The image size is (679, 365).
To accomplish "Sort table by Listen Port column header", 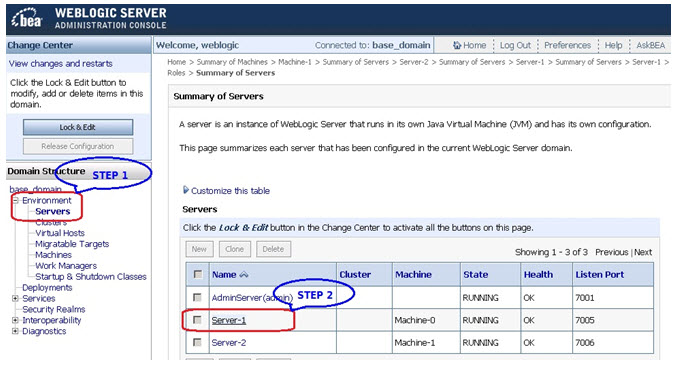I will click(600, 275).
